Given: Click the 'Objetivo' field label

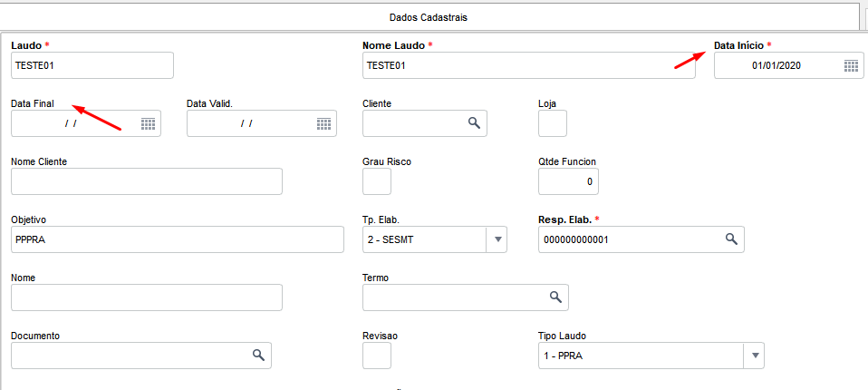Looking at the screenshot, I should pos(28,219).
